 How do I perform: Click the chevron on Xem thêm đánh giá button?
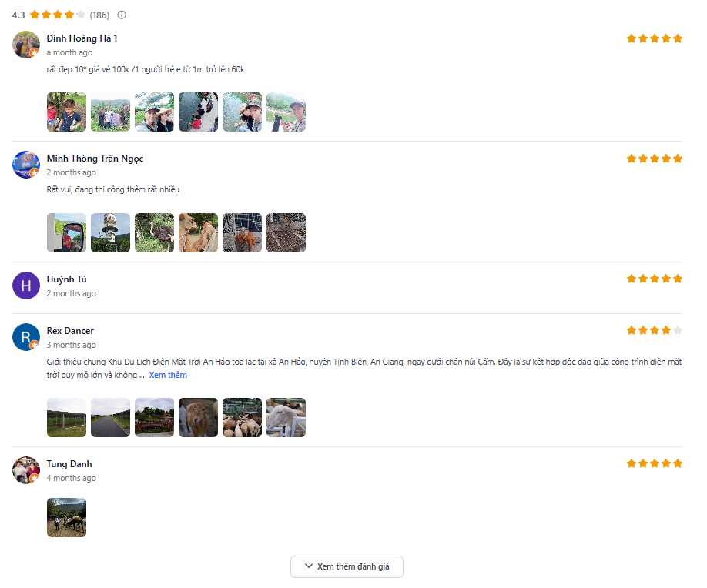pyautogui.click(x=309, y=566)
